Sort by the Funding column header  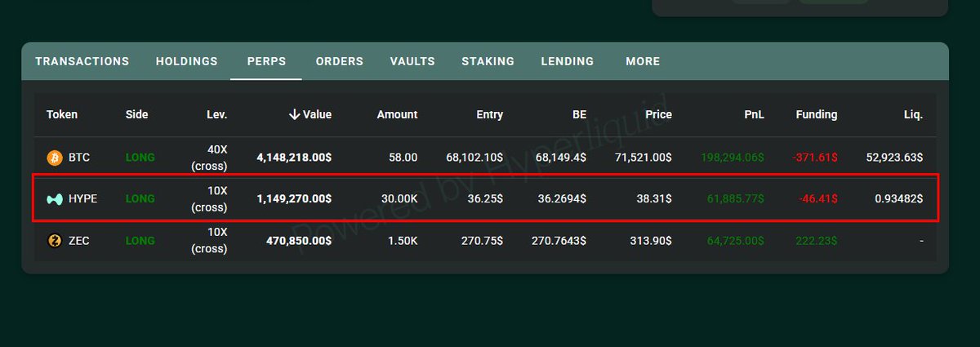(816, 114)
